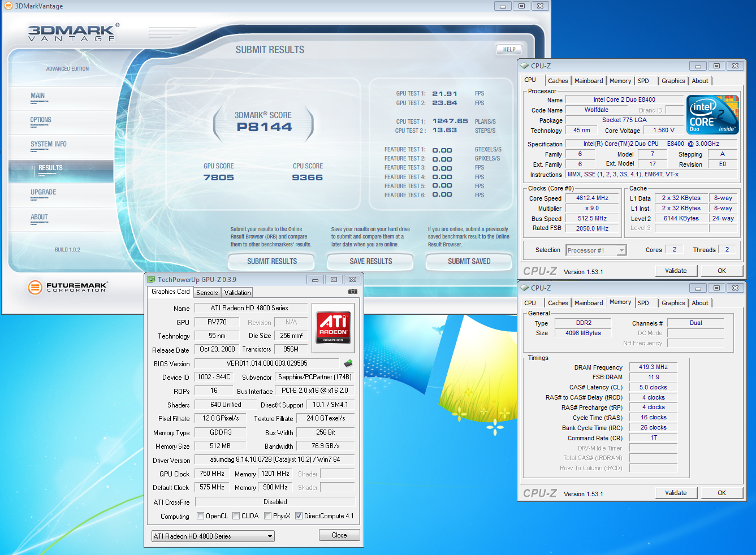Click the Driver Version field in GPU-Z
The height and width of the screenshot is (555, 756).
275,459
